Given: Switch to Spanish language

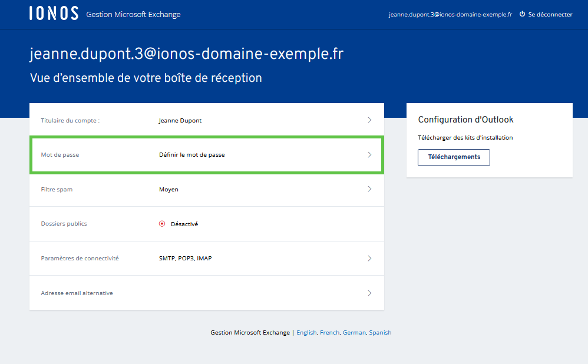Looking at the screenshot, I should 380,333.
